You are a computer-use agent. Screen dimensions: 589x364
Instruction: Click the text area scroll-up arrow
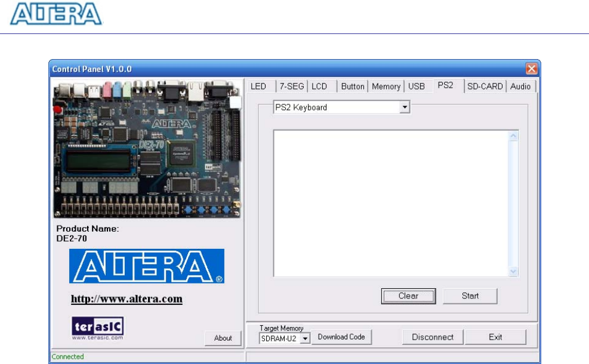[513, 136]
